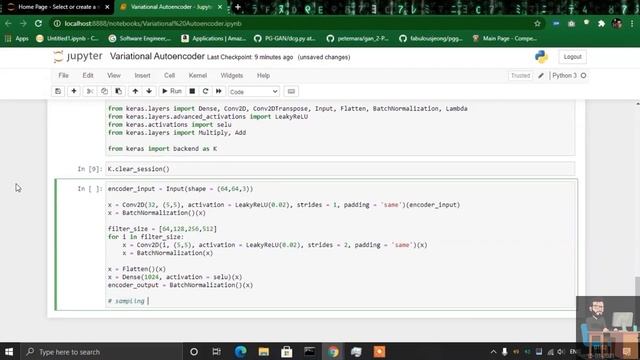Open Cortana circle icon on taskbar
This screenshot has height=360, width=640.
(194, 351)
